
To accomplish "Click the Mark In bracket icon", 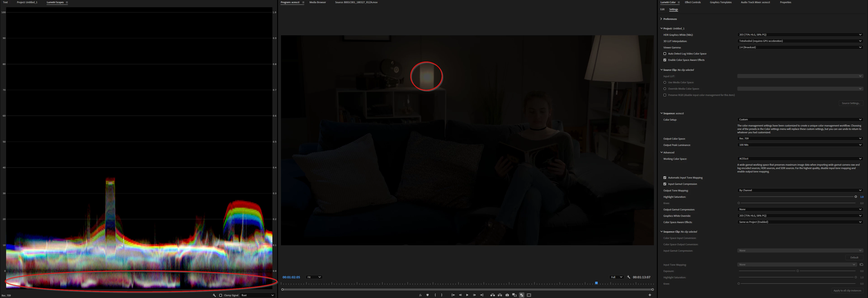I will (x=435, y=295).
